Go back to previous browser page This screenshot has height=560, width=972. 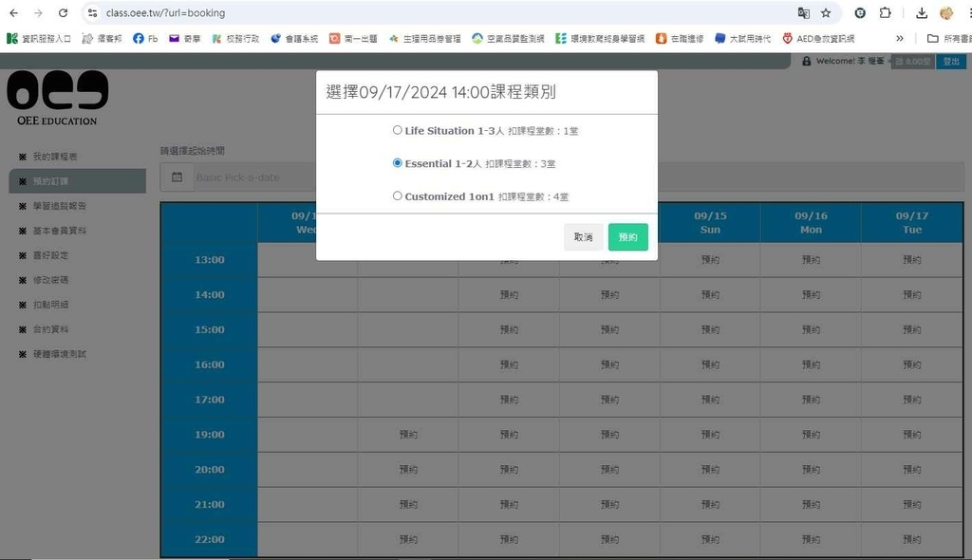coord(13,12)
